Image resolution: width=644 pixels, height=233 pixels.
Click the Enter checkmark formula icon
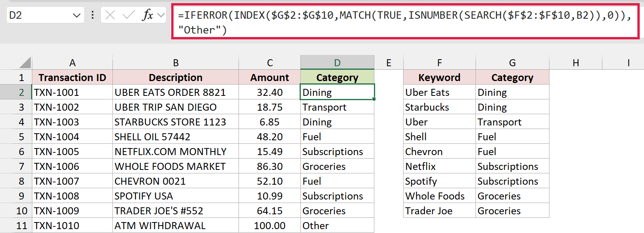click(128, 15)
